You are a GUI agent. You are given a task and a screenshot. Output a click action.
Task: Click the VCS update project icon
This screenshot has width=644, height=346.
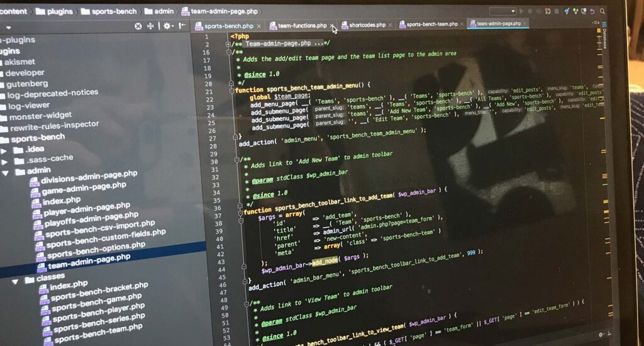(567, 11)
